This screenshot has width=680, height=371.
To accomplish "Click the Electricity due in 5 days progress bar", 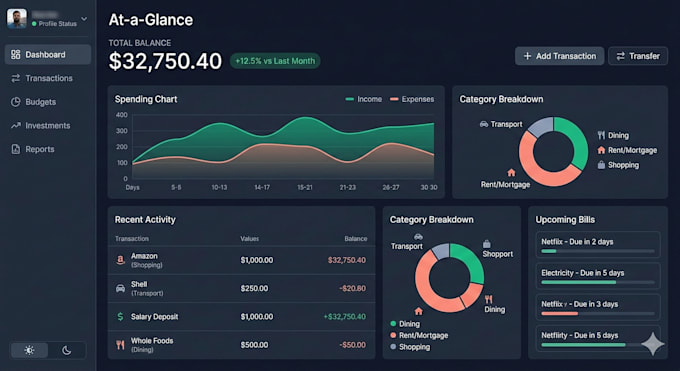I will click(598, 282).
